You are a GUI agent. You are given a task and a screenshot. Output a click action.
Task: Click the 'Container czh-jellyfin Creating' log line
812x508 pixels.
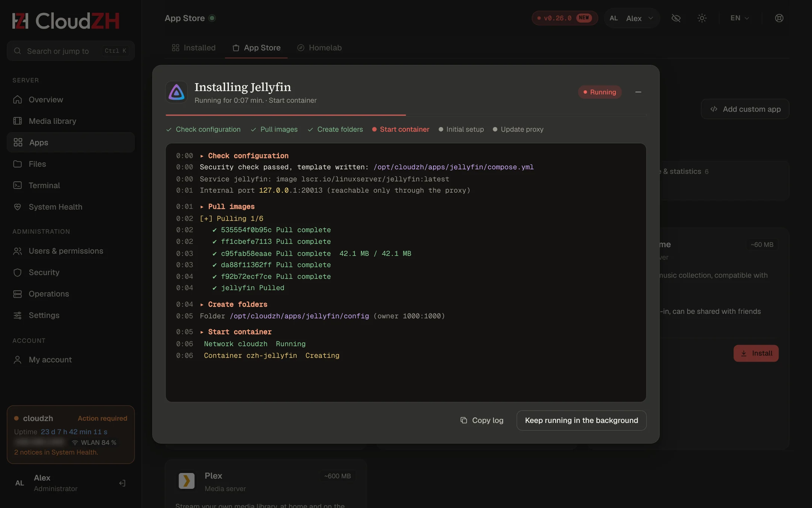coord(271,356)
